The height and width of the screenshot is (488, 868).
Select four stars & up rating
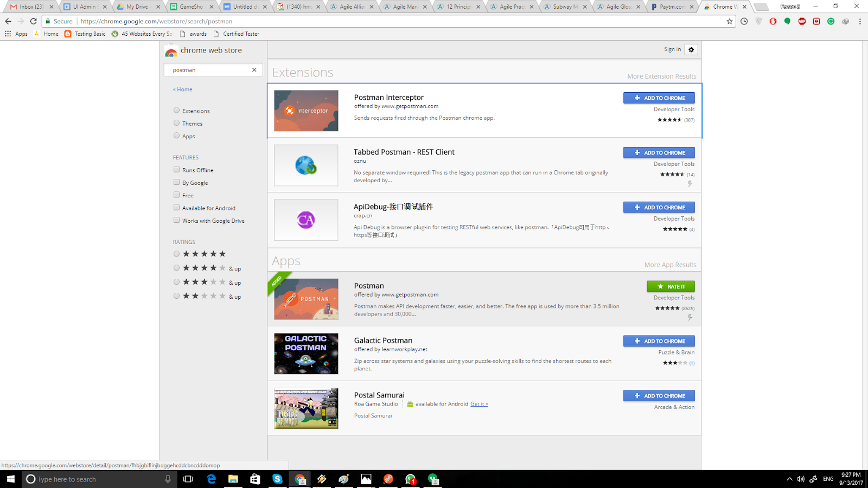point(176,268)
